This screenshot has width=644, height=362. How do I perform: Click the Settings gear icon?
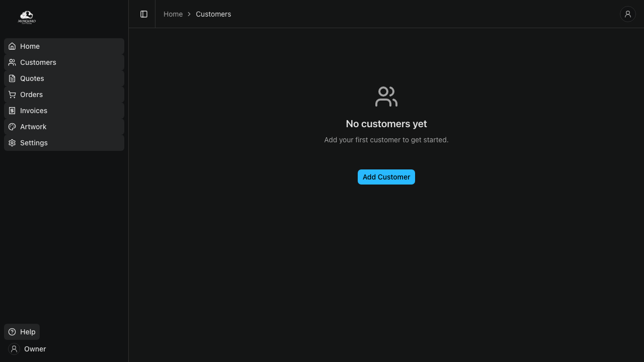[x=12, y=143]
